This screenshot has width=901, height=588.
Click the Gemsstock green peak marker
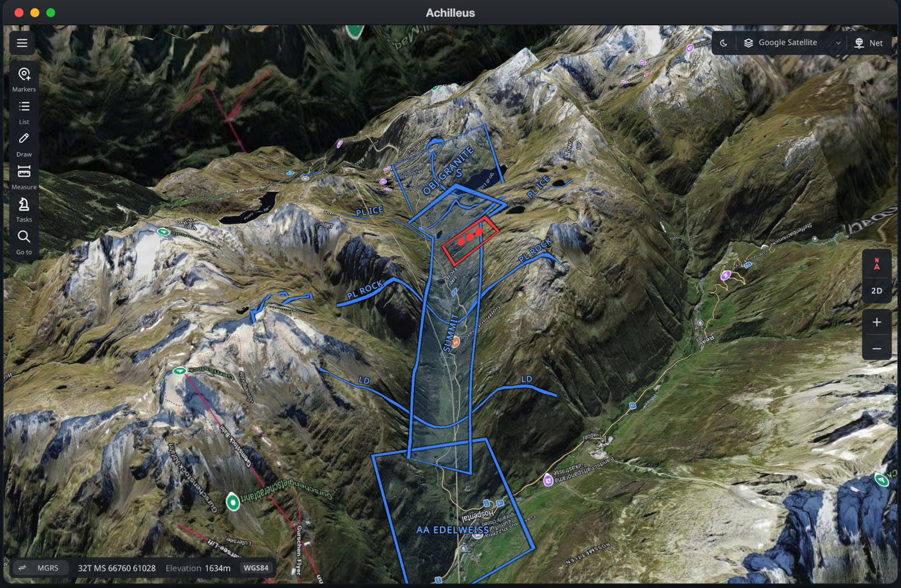click(179, 370)
